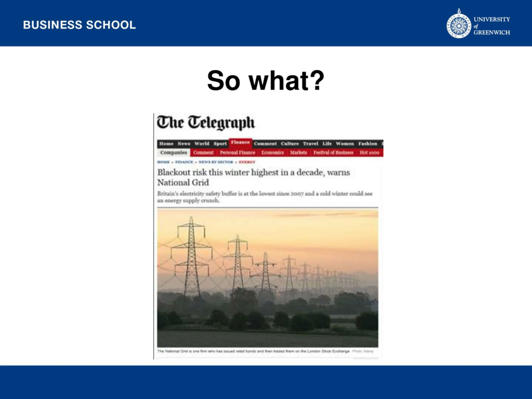Click the BUSINESS SCHOOL header text
Screen dimensions: 532x399
(79, 25)
